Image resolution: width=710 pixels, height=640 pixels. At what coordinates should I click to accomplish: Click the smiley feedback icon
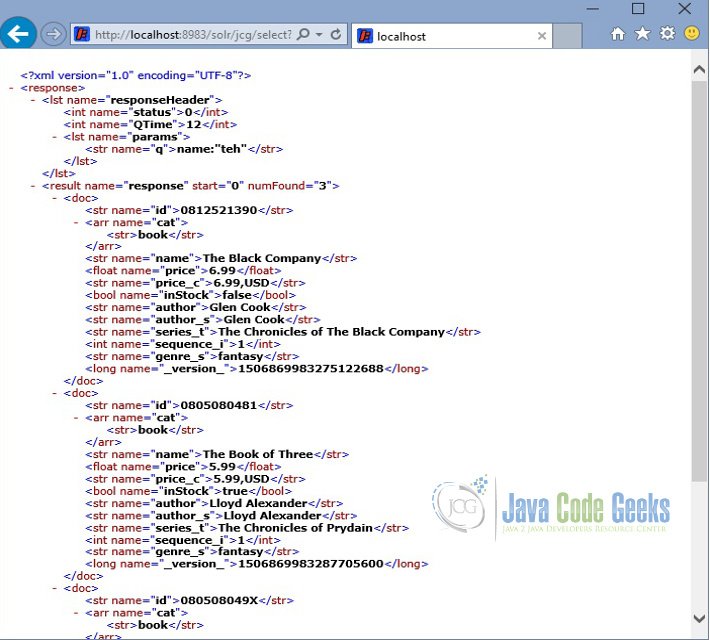pyautogui.click(x=692, y=34)
